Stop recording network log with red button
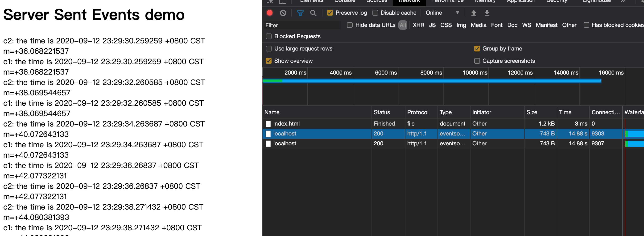The height and width of the screenshot is (236, 644). tap(269, 13)
